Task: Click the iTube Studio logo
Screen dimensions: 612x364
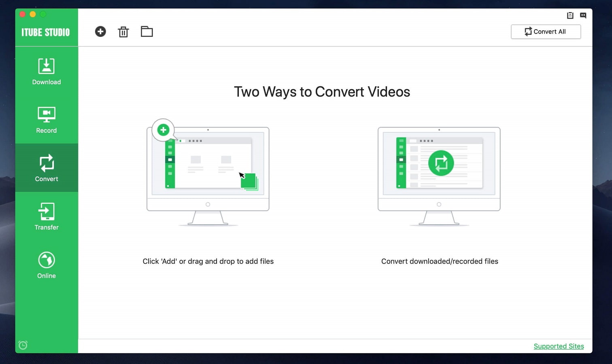Action: tap(46, 32)
